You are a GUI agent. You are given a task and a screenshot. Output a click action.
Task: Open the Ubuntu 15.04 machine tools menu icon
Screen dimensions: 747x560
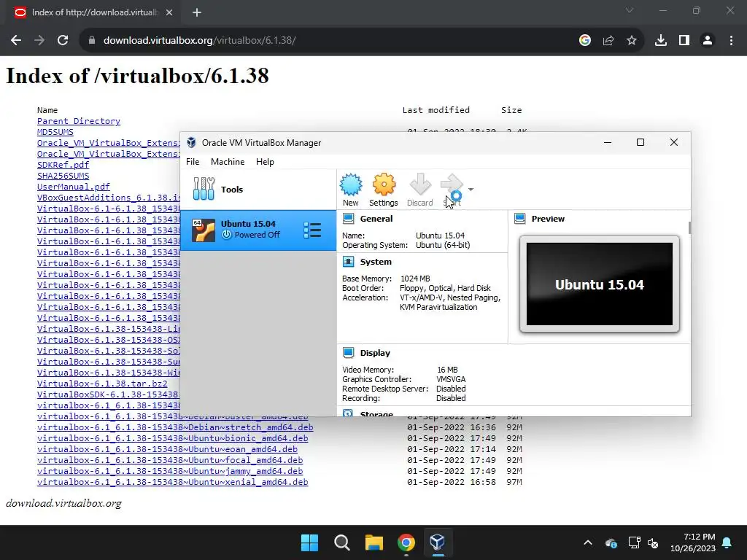312,230
